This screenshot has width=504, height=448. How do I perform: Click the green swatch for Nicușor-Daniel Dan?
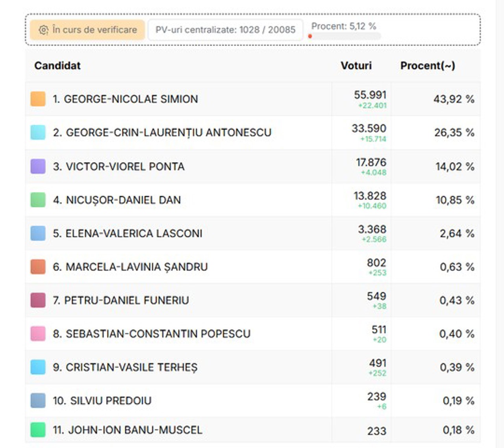pos(38,200)
